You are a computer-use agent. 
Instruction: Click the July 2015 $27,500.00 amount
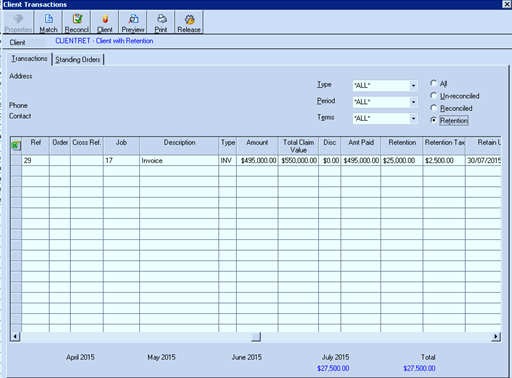point(333,368)
